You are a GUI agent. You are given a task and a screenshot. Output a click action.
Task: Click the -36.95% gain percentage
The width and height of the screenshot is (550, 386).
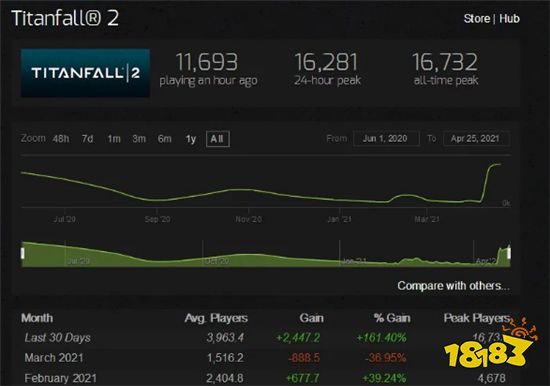(x=385, y=358)
